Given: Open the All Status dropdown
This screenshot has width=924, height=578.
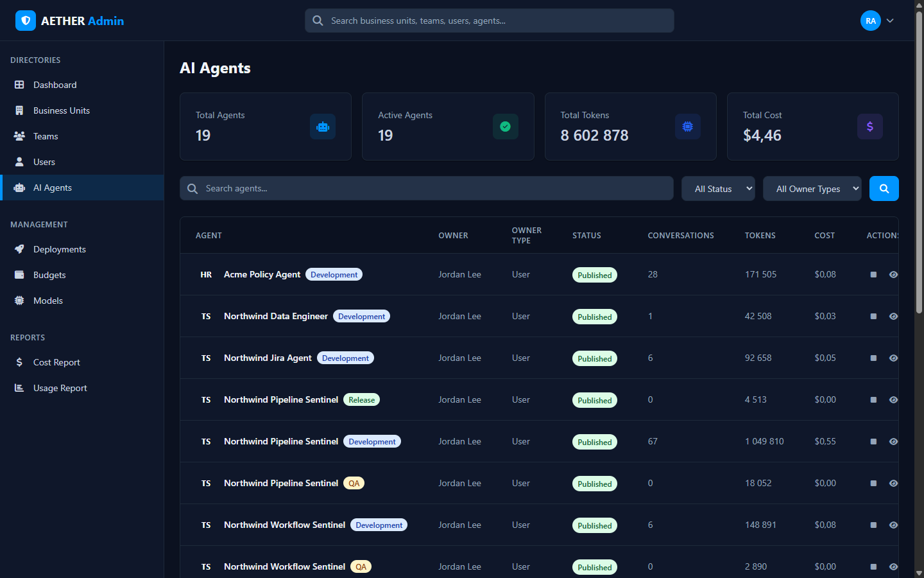Looking at the screenshot, I should pos(718,189).
